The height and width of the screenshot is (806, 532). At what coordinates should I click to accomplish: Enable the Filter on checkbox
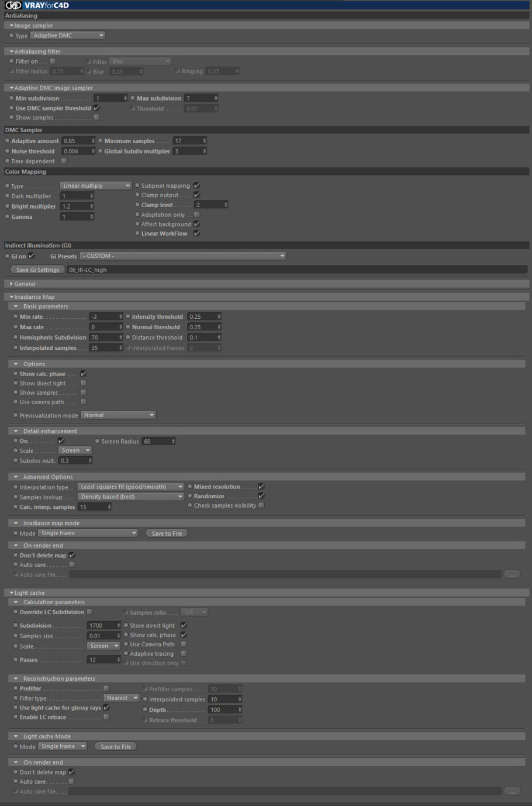[x=53, y=61]
